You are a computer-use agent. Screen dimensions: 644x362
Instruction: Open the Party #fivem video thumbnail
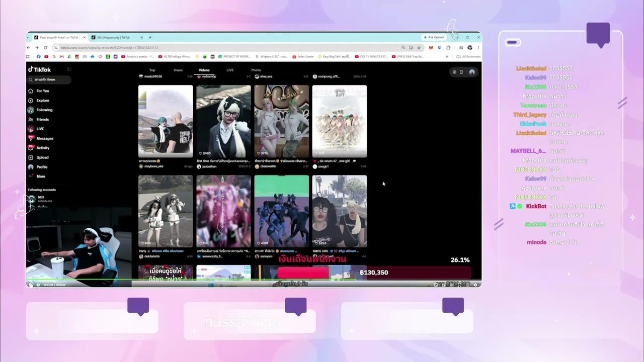coord(166,211)
